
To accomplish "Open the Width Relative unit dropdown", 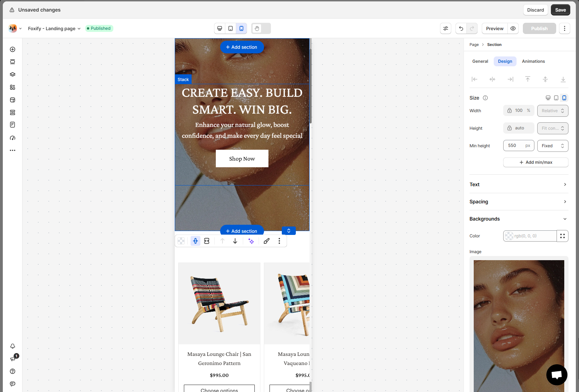I will [553, 111].
